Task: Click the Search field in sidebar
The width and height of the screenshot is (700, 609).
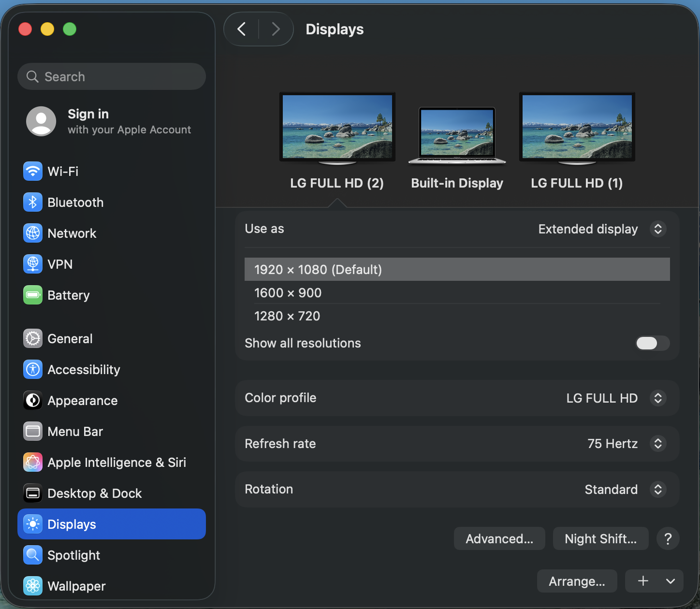Action: pyautogui.click(x=112, y=76)
